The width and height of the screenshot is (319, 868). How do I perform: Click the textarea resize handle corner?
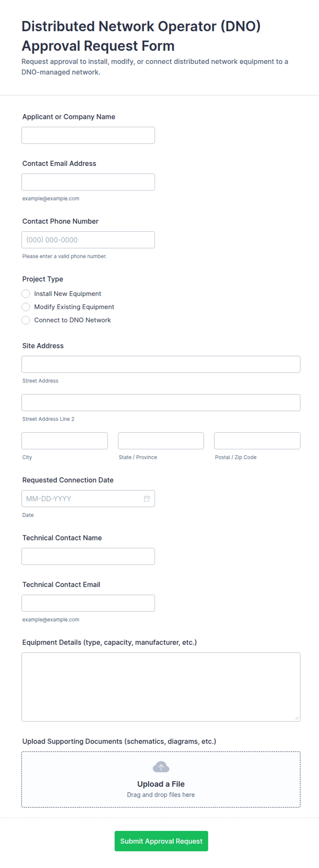point(297,718)
